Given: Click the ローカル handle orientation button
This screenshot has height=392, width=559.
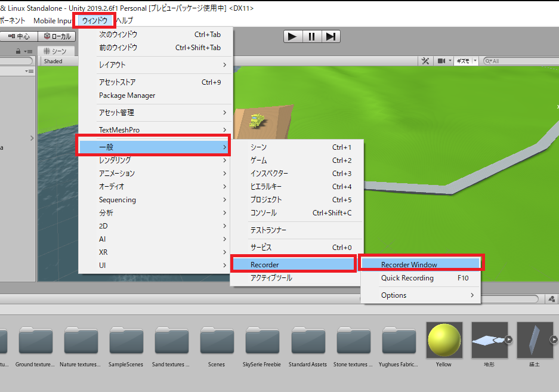Looking at the screenshot, I should (x=57, y=36).
